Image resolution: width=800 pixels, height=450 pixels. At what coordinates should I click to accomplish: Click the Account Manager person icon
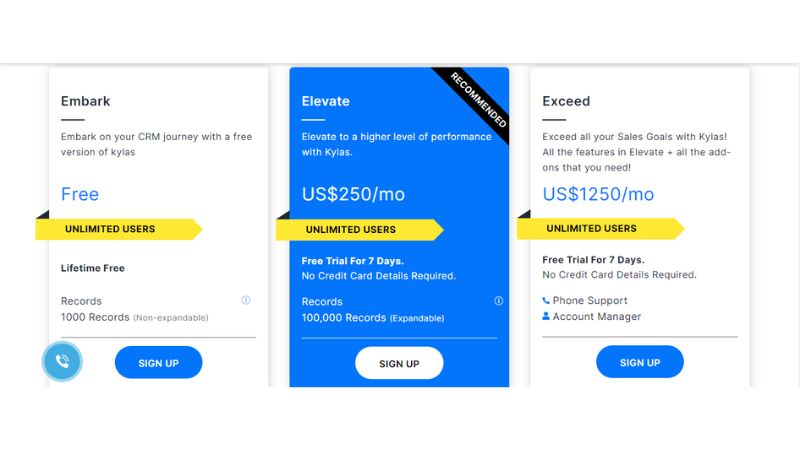tap(546, 316)
